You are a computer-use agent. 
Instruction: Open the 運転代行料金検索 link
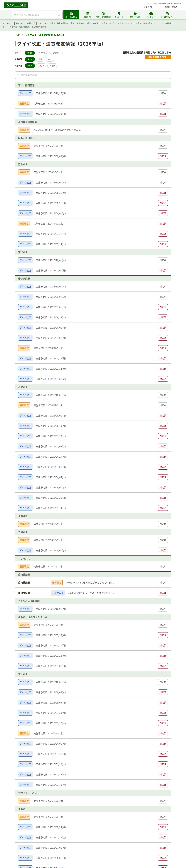[x=39, y=27]
